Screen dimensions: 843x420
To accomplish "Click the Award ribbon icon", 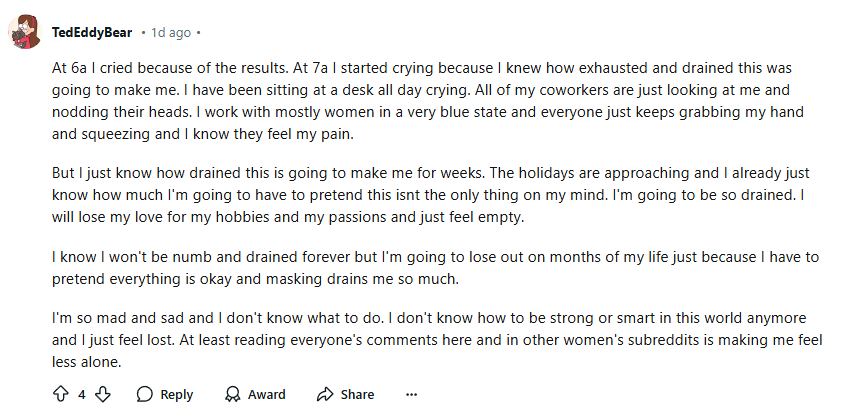I will tap(233, 394).
